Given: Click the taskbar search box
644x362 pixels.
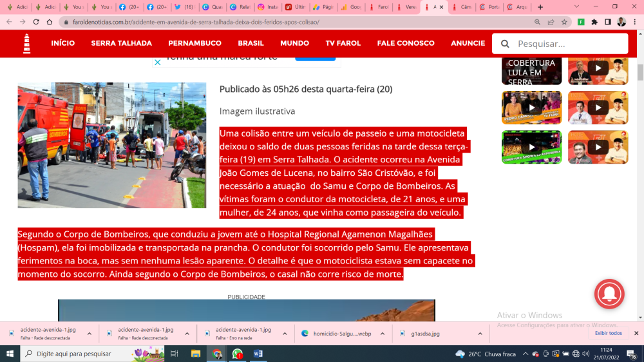Looking at the screenshot, I should 92,354.
